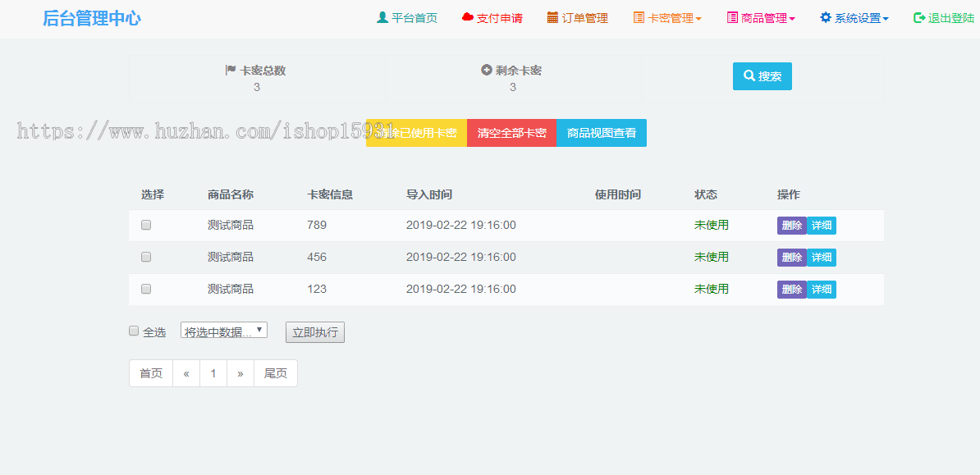Click card value 456
980x475 pixels.
[x=317, y=257]
